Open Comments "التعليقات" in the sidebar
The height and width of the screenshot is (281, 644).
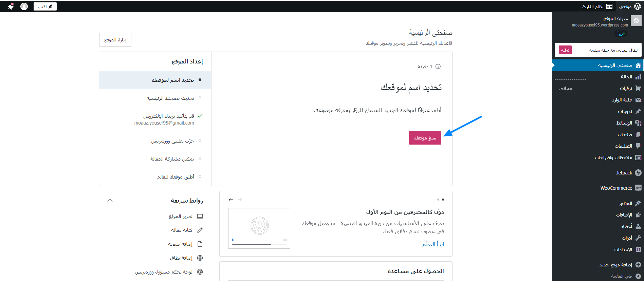(597, 146)
